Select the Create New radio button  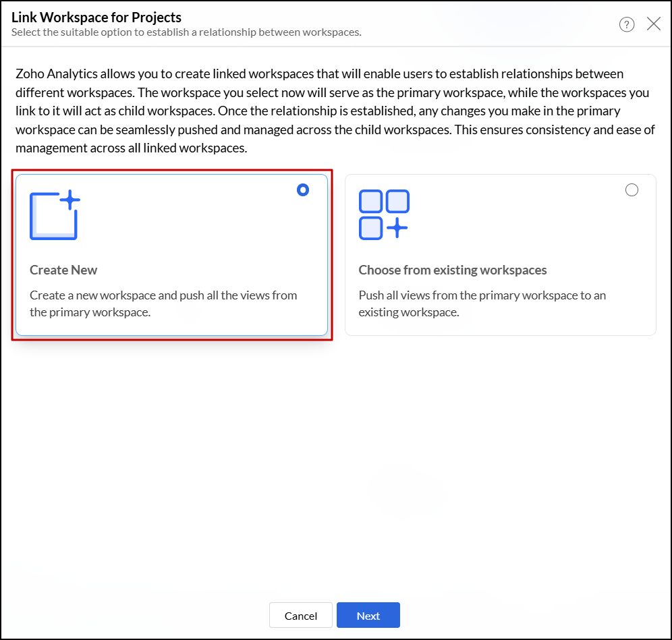click(x=303, y=190)
